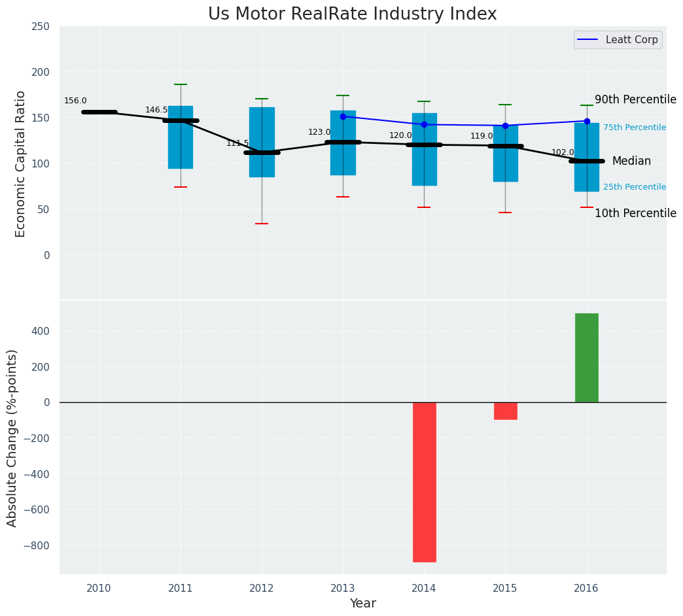Click the green 2016 absolute change bar

586,358
